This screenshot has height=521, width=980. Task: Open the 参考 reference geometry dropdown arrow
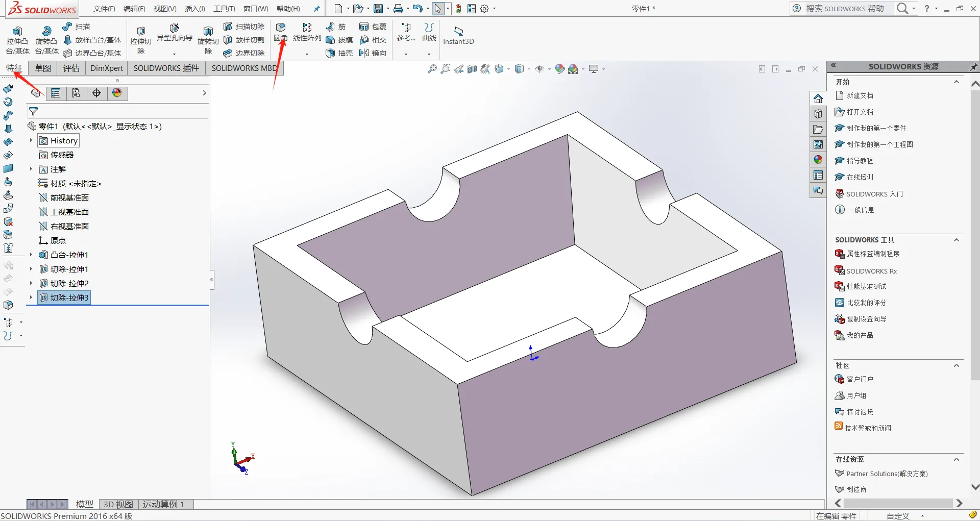pos(406,54)
